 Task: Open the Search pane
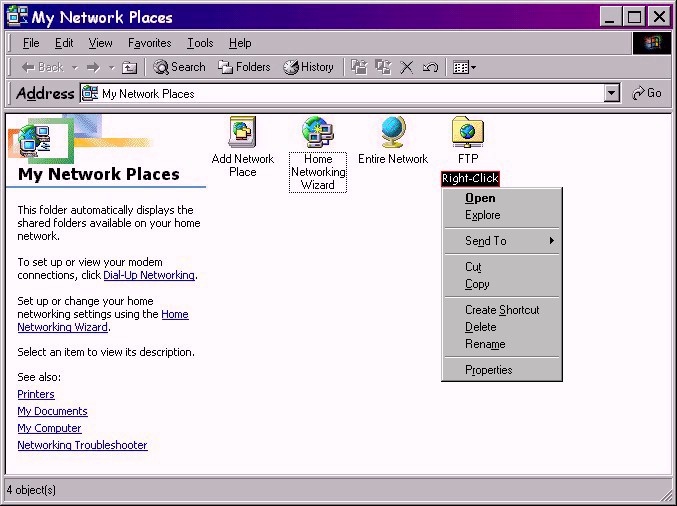(179, 67)
